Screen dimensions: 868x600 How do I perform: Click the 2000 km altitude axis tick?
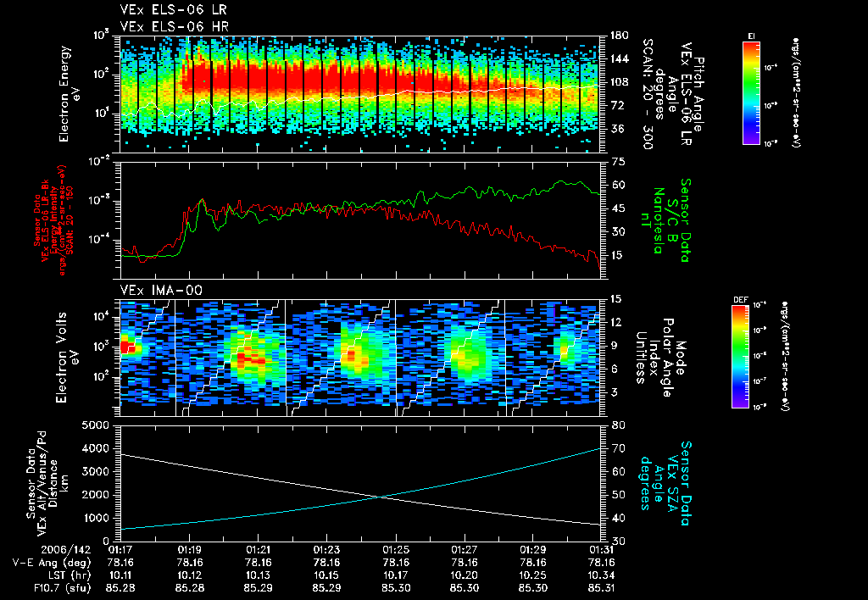[96, 495]
